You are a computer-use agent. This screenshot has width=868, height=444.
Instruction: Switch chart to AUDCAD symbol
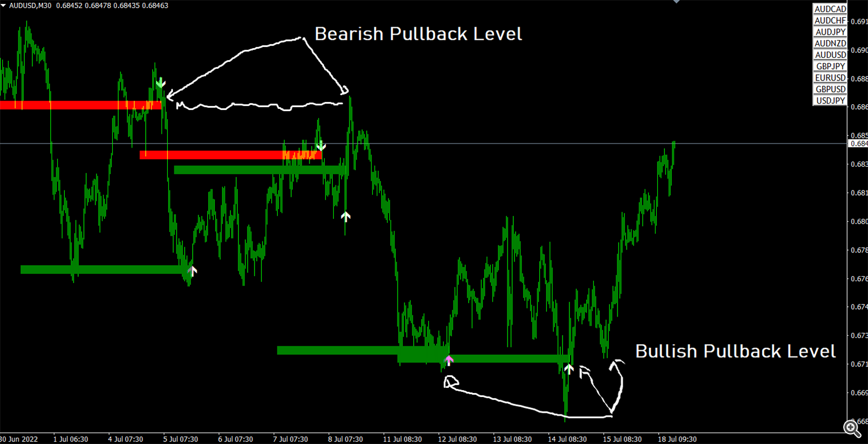click(830, 9)
